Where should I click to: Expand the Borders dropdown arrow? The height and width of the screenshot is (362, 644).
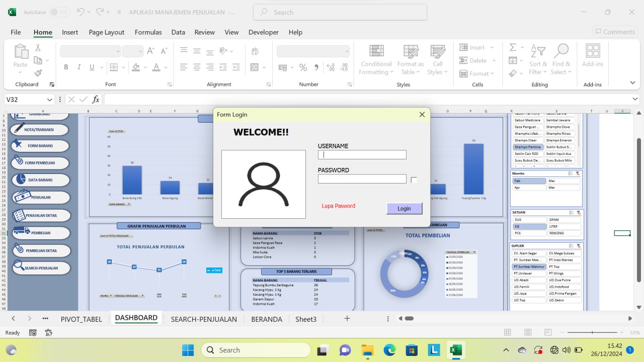click(x=124, y=67)
